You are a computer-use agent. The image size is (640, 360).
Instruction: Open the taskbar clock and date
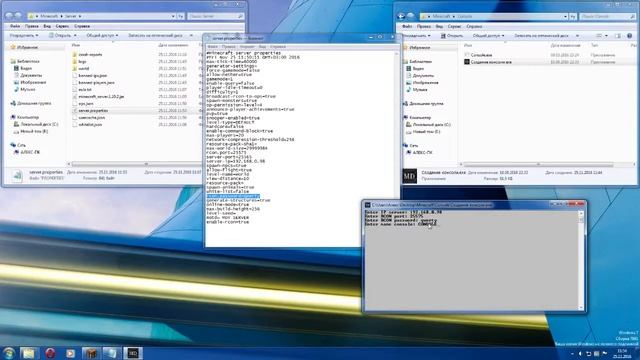click(622, 353)
